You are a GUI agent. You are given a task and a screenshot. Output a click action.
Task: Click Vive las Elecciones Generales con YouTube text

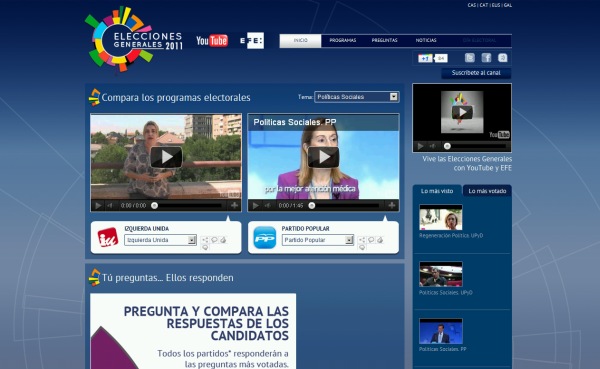(x=467, y=163)
